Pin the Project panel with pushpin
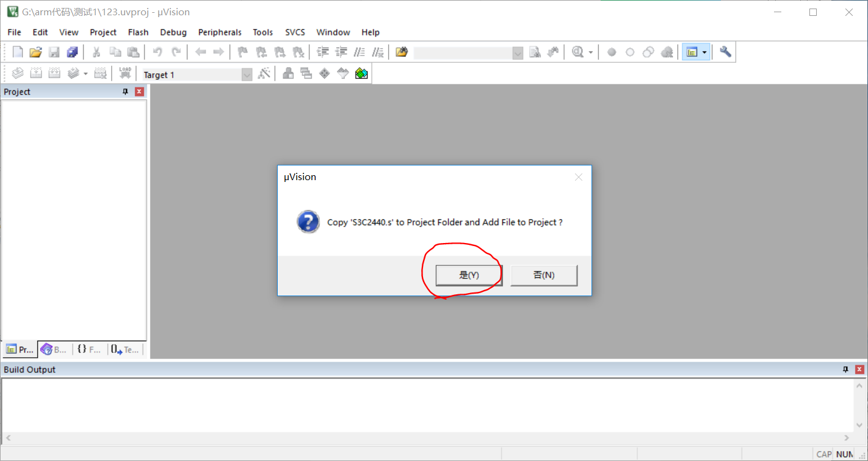 [126, 92]
